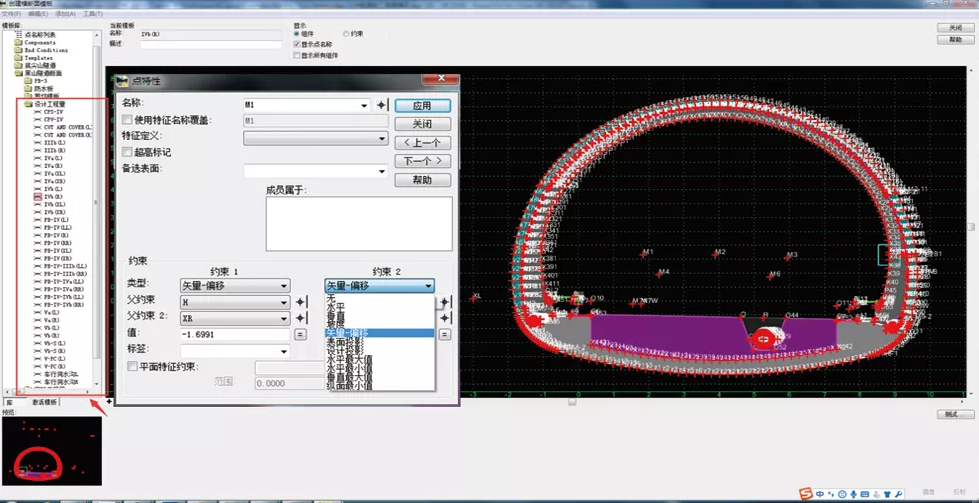
Task: Click 关闭 in the 点特性 dialog
Action: click(x=423, y=124)
